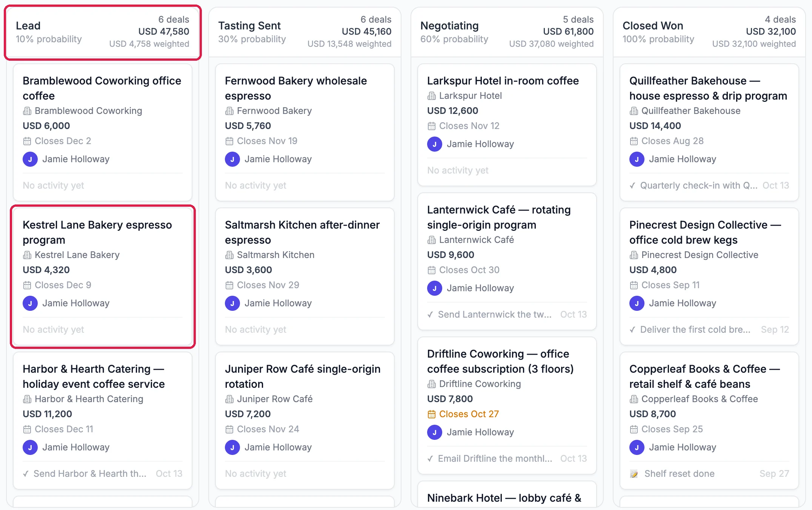The height and width of the screenshot is (510, 812).
Task: Click owner avatar on Driftline Coworking card
Action: pyautogui.click(x=435, y=432)
